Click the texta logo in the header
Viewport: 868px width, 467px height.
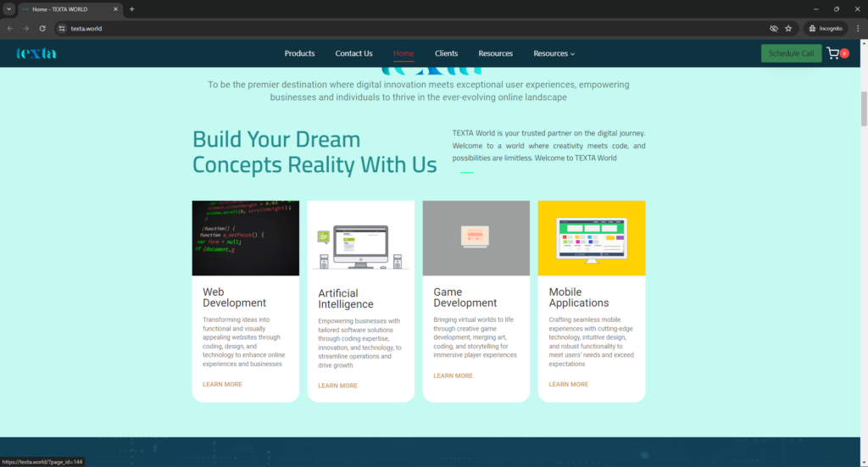[36, 53]
